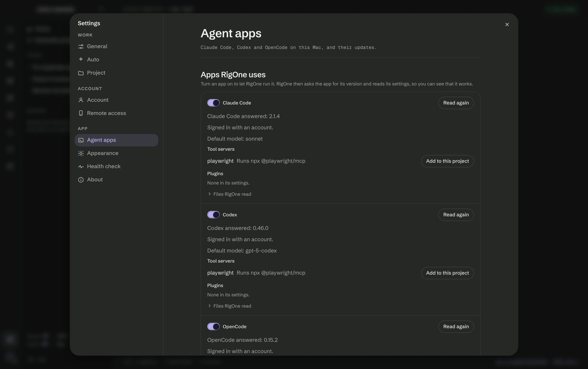The width and height of the screenshot is (588, 369).
Task: Go to the Auto settings page
Action: click(x=116, y=59)
